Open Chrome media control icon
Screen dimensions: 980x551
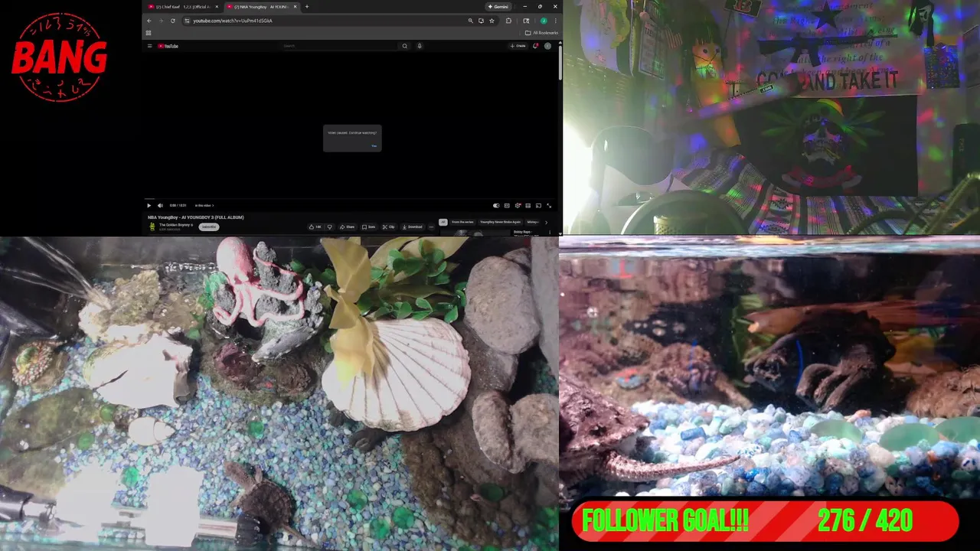(x=526, y=21)
